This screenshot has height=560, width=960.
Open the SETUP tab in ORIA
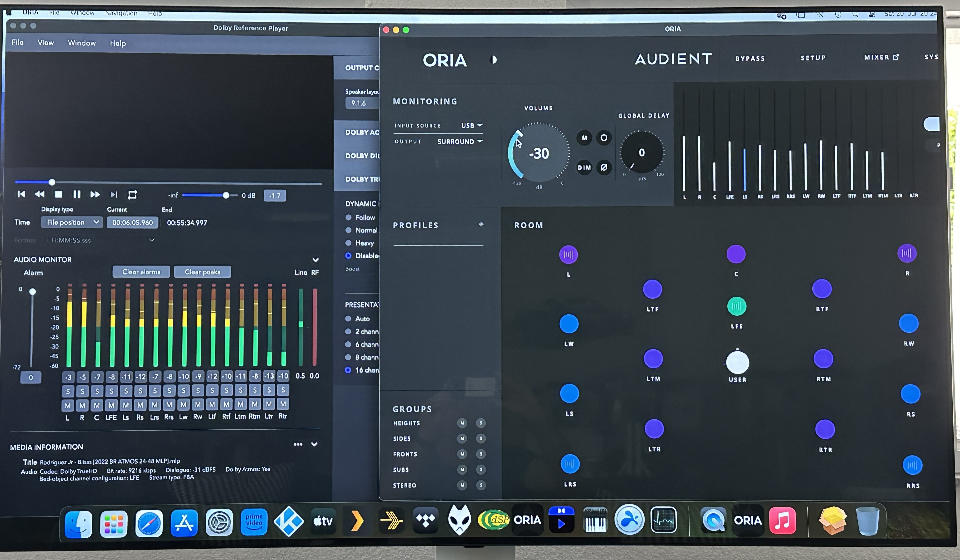[813, 58]
